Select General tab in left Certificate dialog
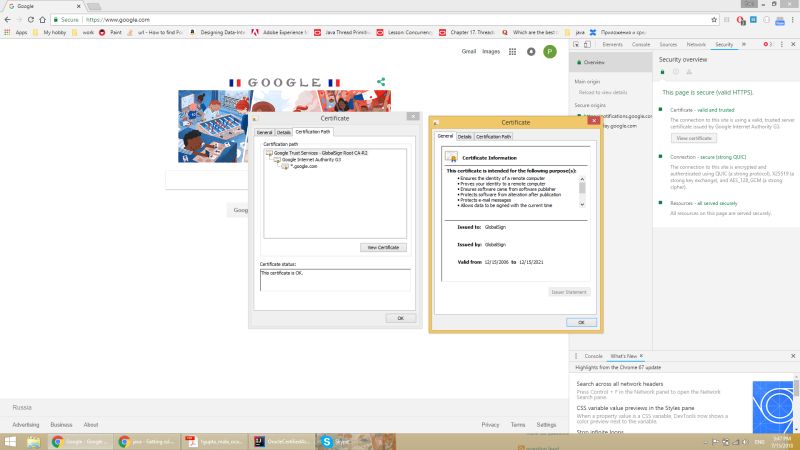The height and width of the screenshot is (450, 800). (x=264, y=132)
